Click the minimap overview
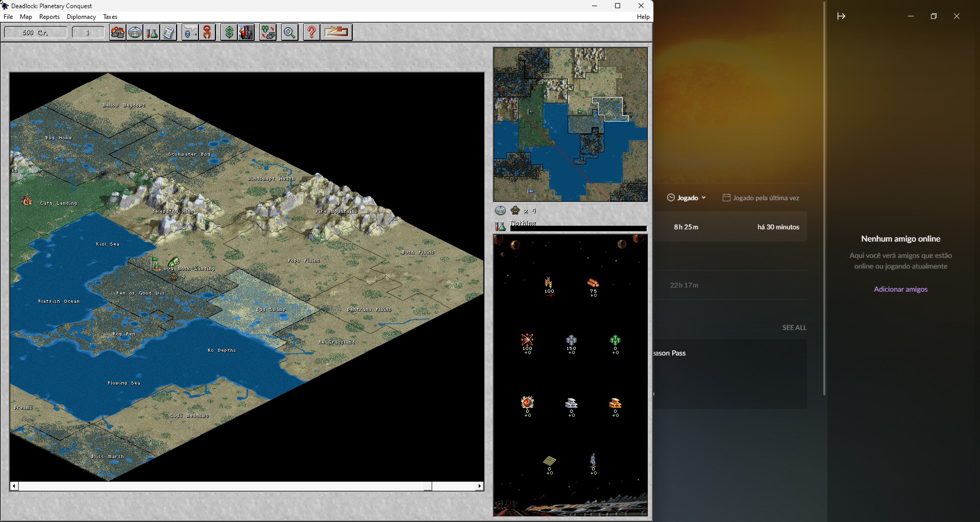Image resolution: width=980 pixels, height=522 pixels. [x=570, y=125]
